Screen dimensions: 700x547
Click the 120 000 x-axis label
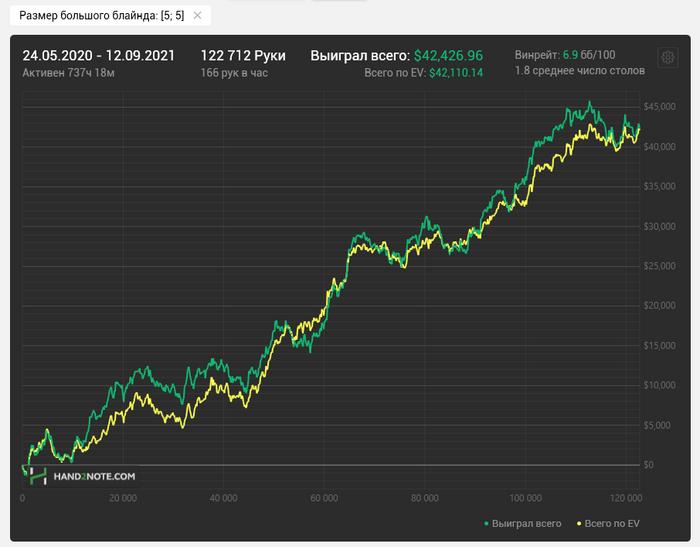click(626, 498)
